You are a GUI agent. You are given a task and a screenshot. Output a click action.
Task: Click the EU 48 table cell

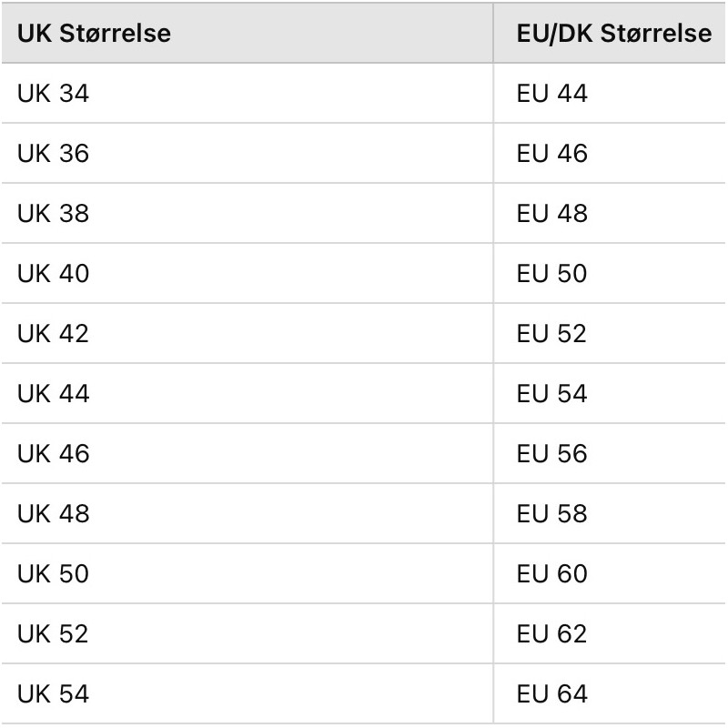point(610,213)
